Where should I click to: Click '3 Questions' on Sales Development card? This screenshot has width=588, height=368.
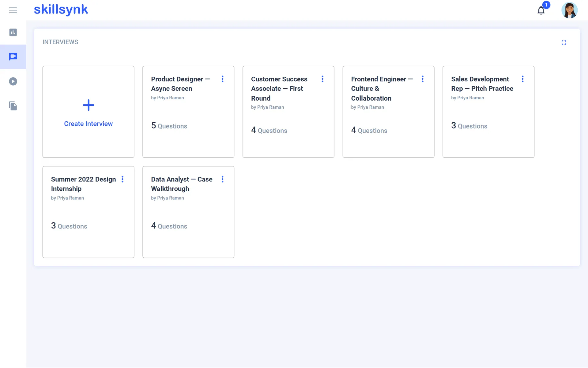click(469, 126)
